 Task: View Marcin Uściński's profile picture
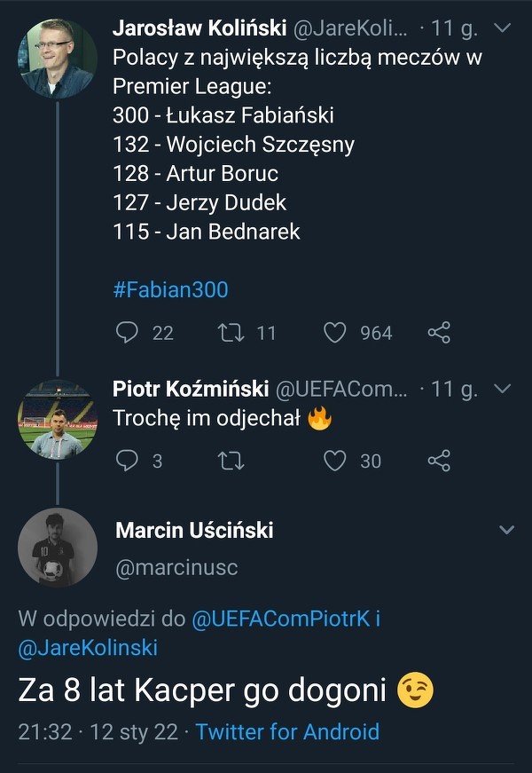tap(57, 547)
